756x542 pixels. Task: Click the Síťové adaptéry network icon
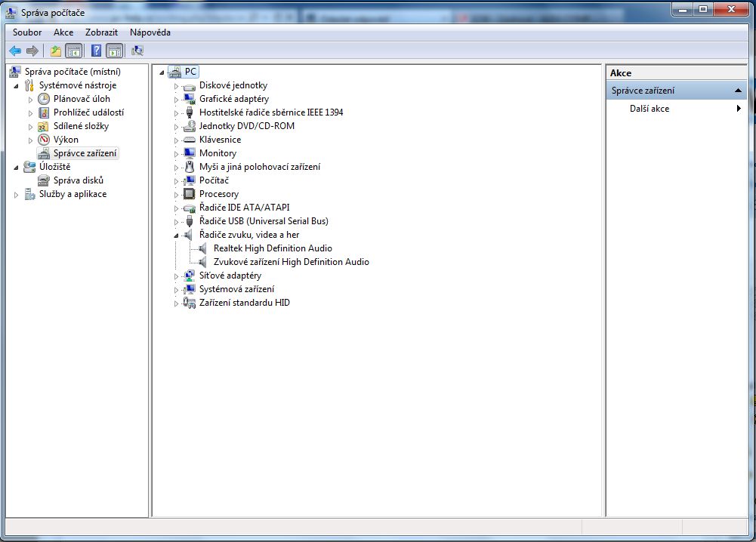[189, 276]
